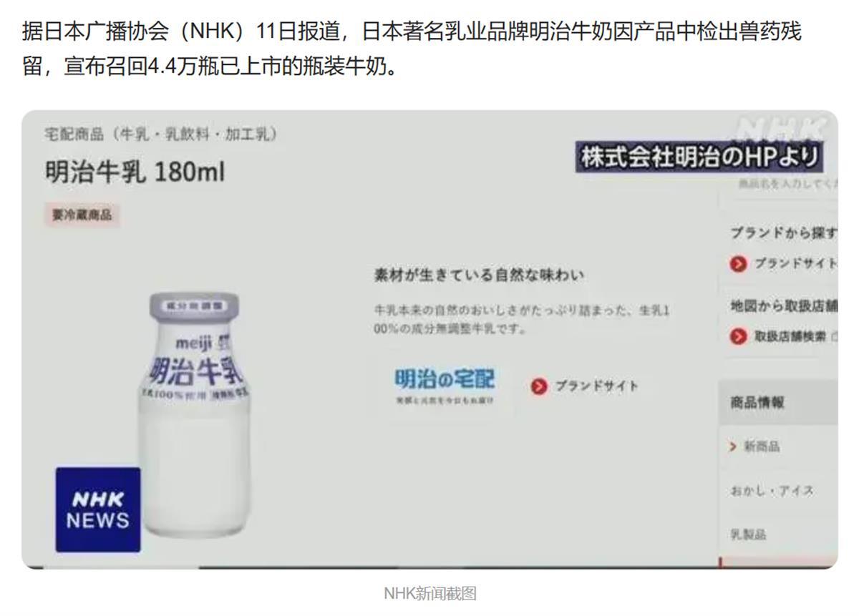
Task: Select 乳製品 in the sidebar
Action: pos(748,534)
